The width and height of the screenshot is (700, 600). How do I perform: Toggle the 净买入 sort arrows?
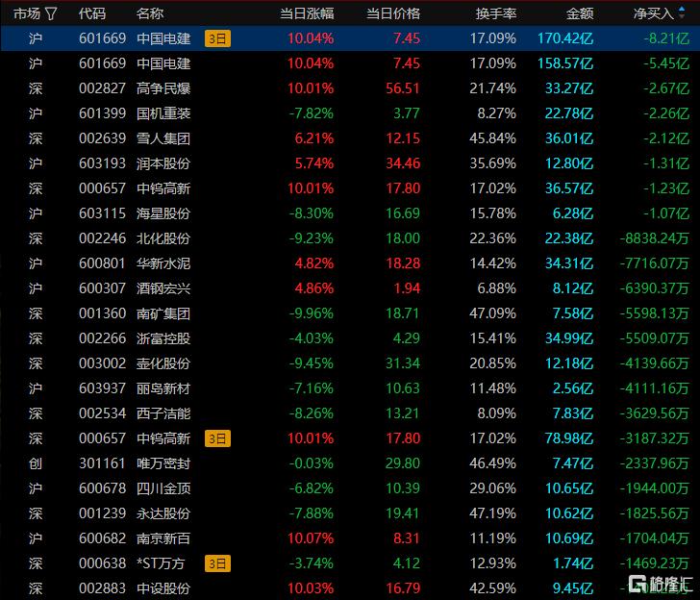[682, 12]
